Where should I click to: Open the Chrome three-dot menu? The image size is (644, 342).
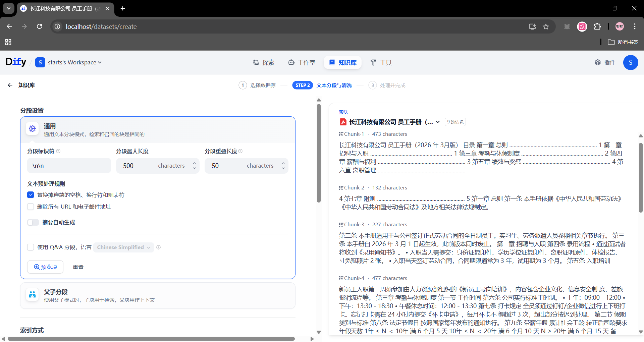click(x=635, y=26)
